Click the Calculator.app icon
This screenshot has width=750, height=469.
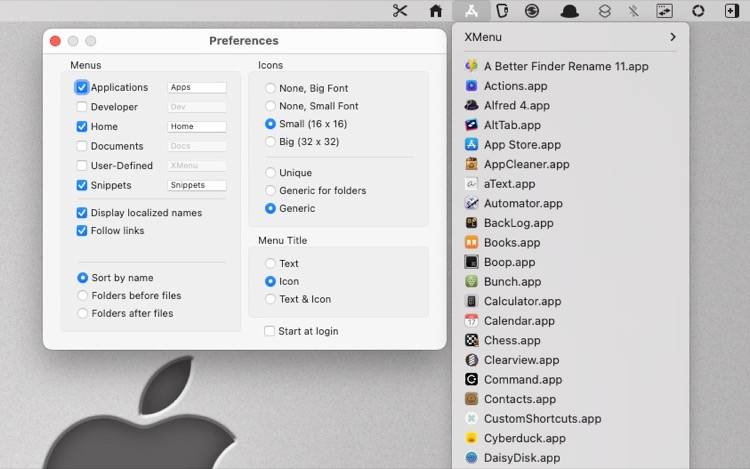click(x=471, y=301)
